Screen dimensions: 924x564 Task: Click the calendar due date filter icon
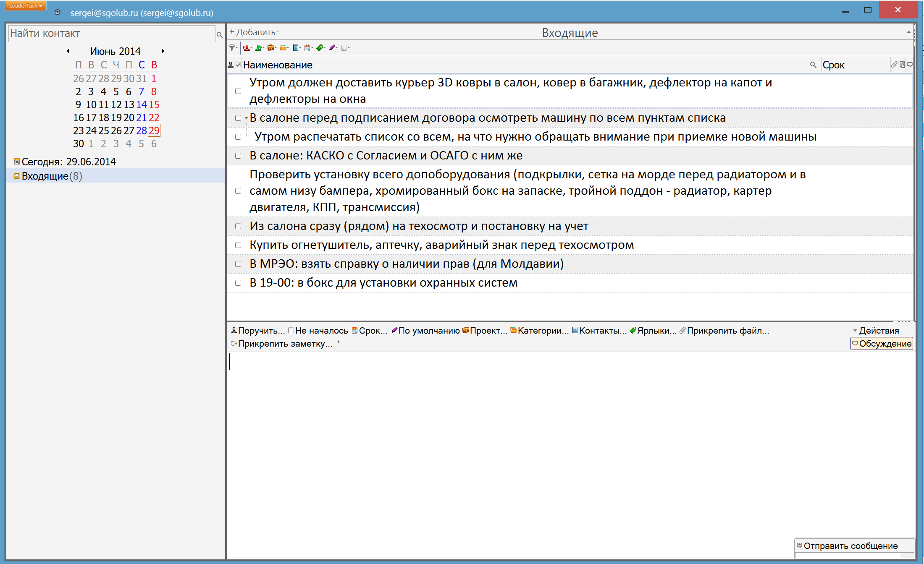[308, 48]
